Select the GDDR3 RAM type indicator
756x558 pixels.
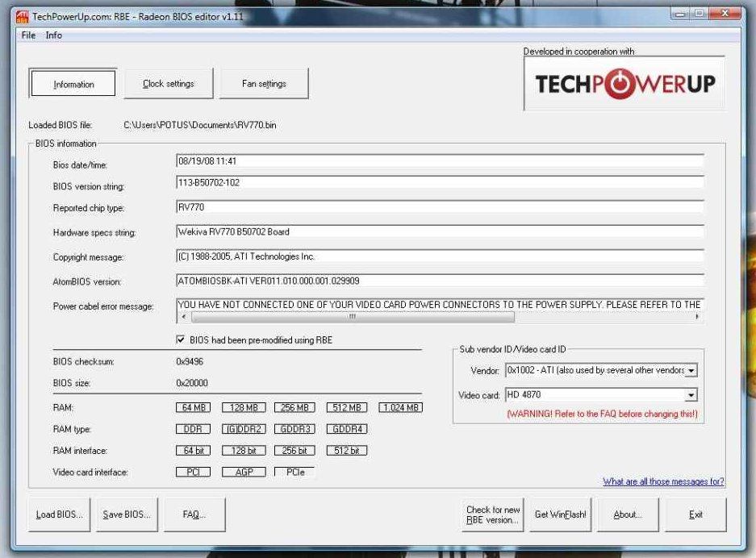(294, 429)
